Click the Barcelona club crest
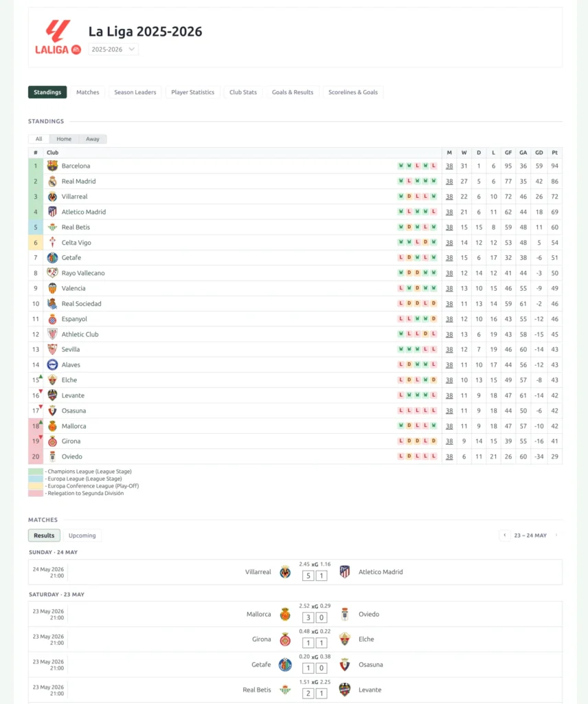Image resolution: width=588 pixels, height=704 pixels. point(52,166)
